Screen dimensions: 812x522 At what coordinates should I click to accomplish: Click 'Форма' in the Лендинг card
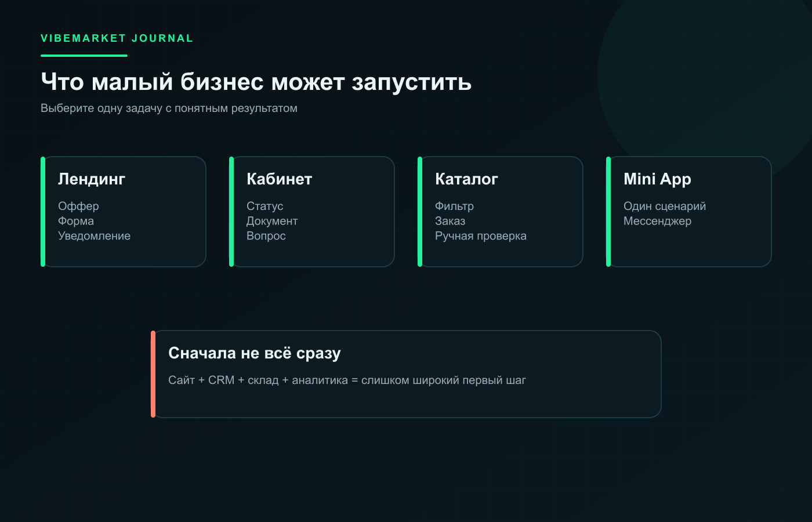click(x=76, y=221)
